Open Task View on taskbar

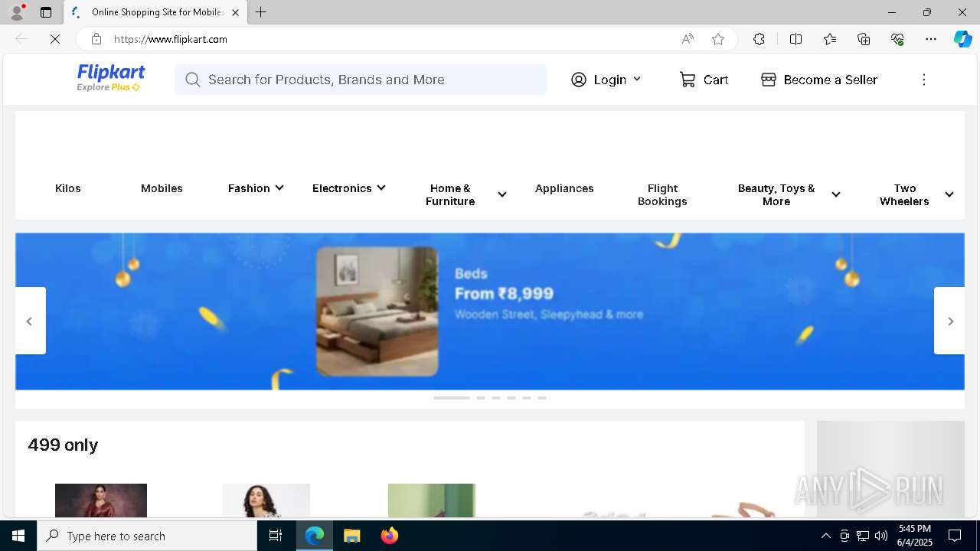pyautogui.click(x=276, y=536)
